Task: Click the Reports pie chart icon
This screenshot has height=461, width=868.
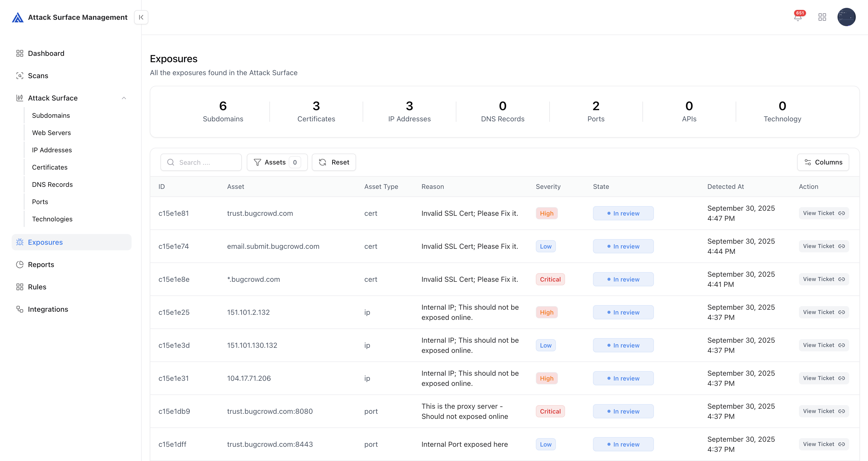Action: (x=20, y=265)
